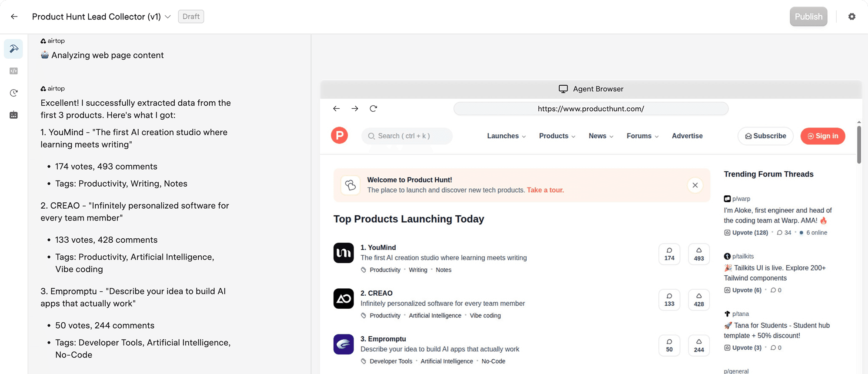The width and height of the screenshot is (868, 374).
Task: Go back using the top-left arrow
Action: [14, 17]
